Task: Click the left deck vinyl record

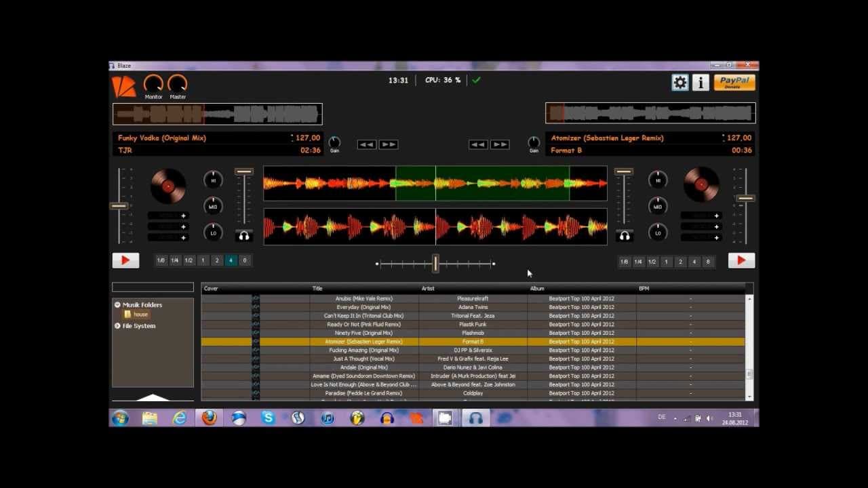Action: click(x=168, y=186)
